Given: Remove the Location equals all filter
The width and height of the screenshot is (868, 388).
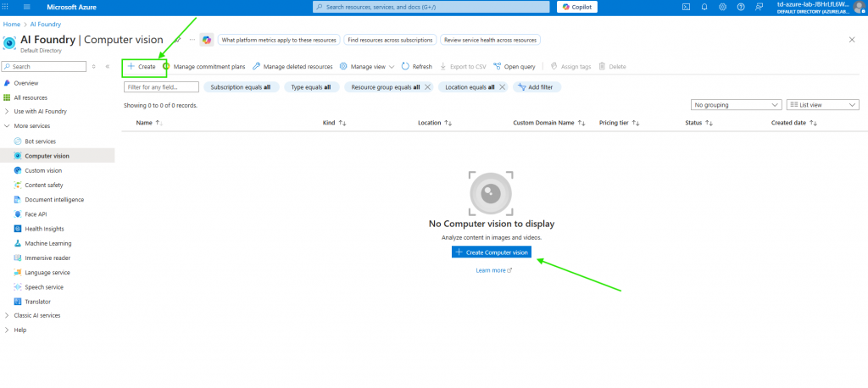Looking at the screenshot, I should [502, 87].
